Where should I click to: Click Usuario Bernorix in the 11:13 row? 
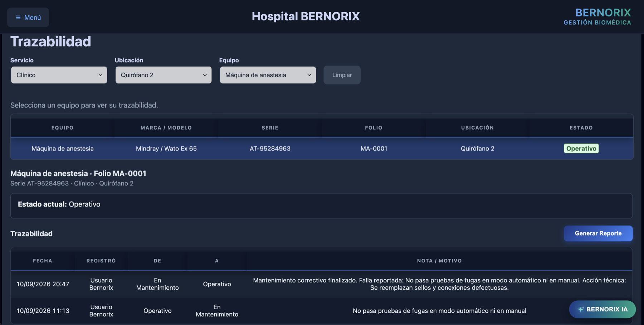click(x=101, y=311)
